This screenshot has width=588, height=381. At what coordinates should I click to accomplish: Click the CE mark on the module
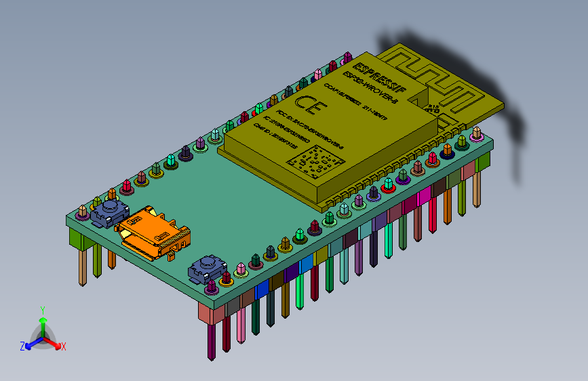coord(310,104)
